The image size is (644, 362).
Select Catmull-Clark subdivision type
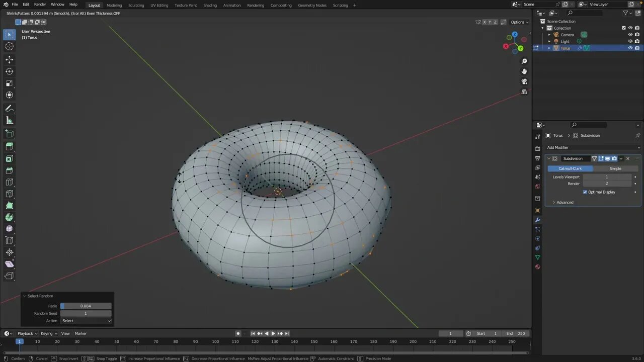(x=570, y=168)
